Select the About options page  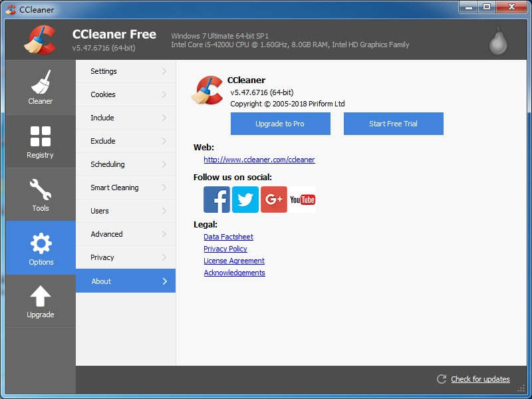click(x=126, y=281)
